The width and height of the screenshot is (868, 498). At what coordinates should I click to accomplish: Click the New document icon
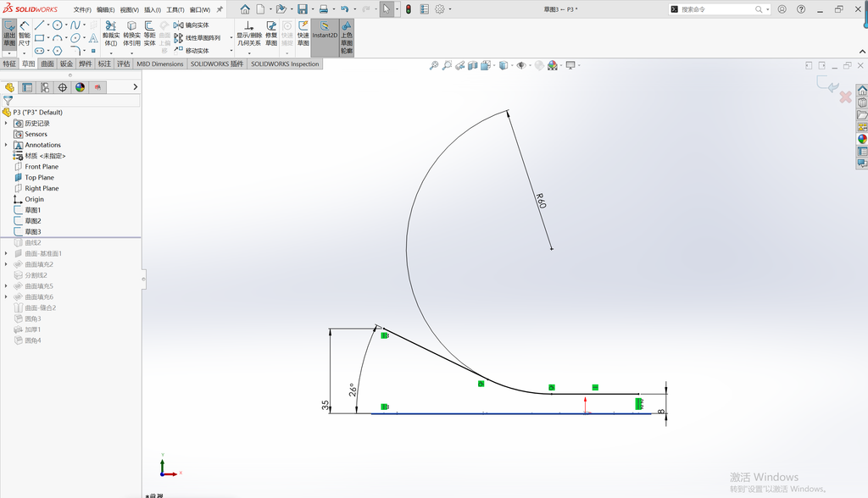click(260, 9)
